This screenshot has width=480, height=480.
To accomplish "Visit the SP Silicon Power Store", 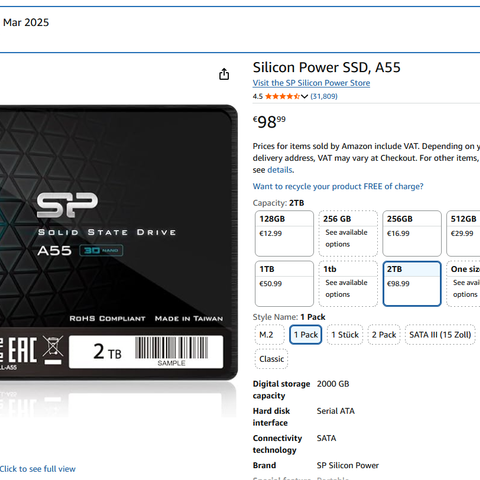I will [x=311, y=83].
